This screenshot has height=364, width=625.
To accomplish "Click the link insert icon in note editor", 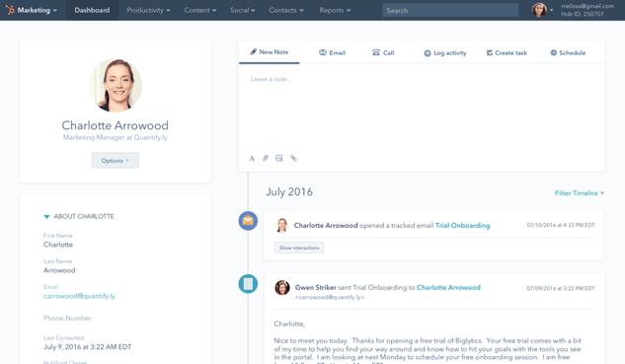I will pyautogui.click(x=293, y=159).
